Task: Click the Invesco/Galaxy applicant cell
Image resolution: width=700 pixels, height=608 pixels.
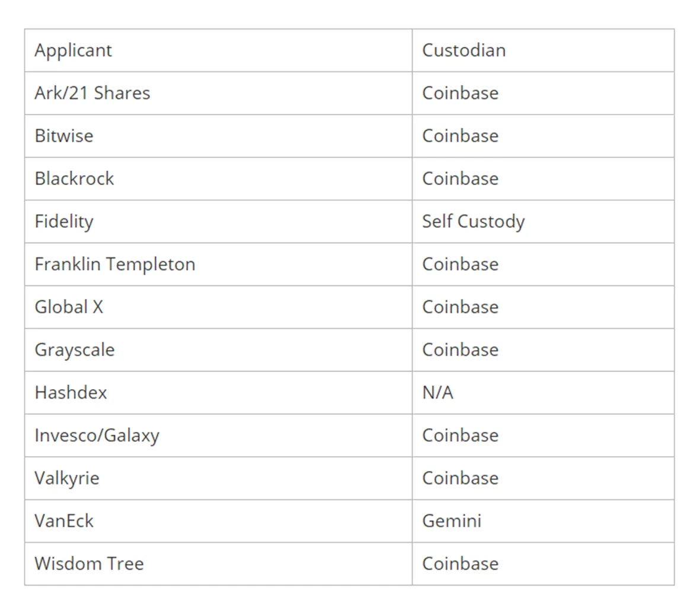Action: pyautogui.click(x=218, y=435)
